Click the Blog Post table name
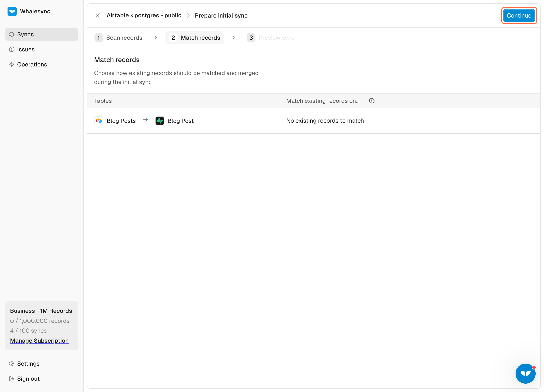 click(181, 121)
